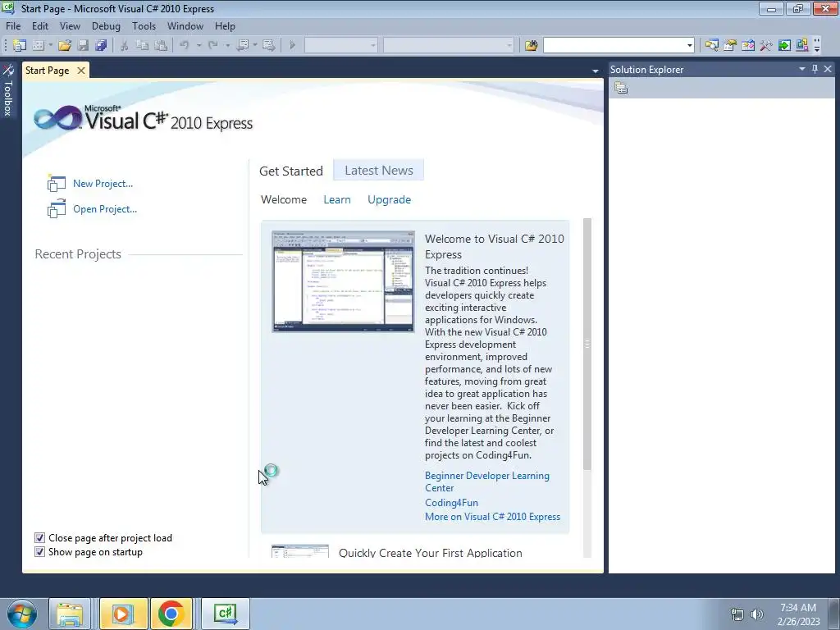
Task: Click the Undo arrow icon
Action: pyautogui.click(x=185, y=46)
